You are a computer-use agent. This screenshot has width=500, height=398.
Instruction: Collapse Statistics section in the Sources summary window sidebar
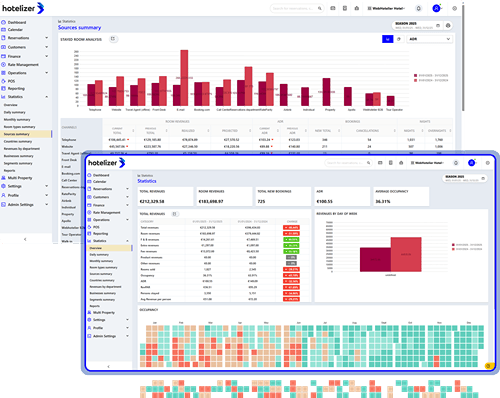pyautogui.click(x=46, y=97)
